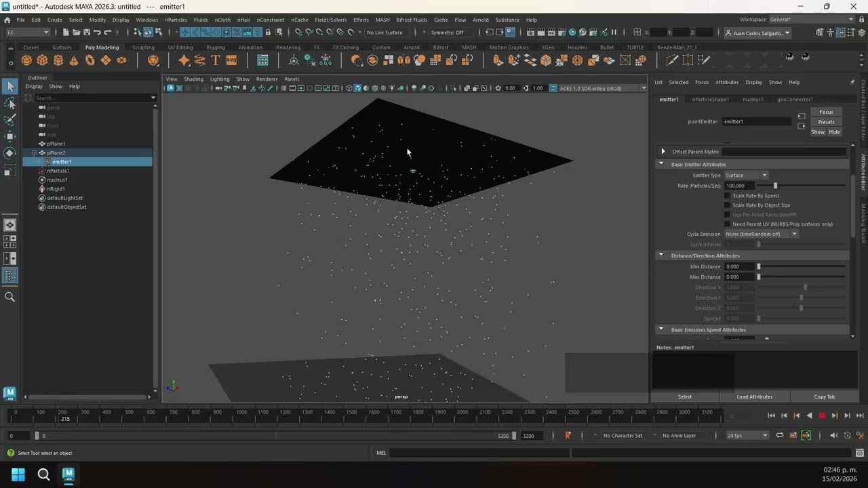Open the ACES 1.0 SDR-video color space dropdown
Image resolution: width=868 pixels, height=488 pixels.
(601, 88)
